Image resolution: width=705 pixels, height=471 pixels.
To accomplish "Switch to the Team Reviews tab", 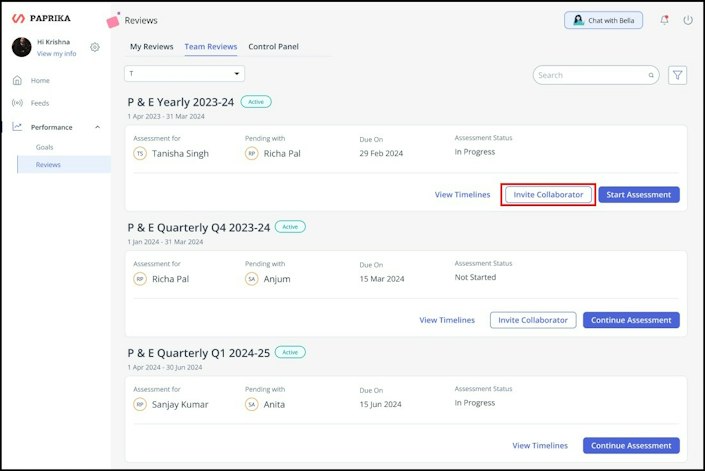I will (x=210, y=46).
